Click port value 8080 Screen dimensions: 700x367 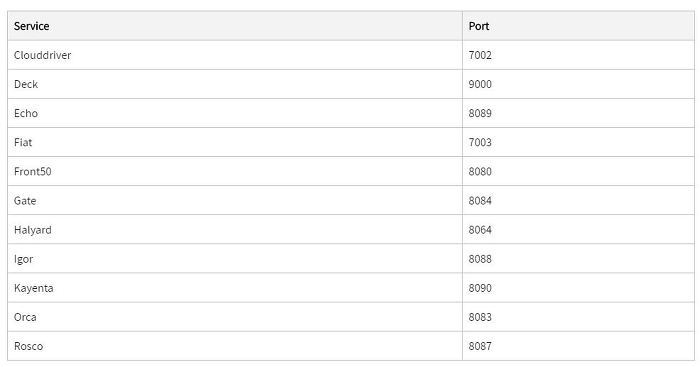point(480,171)
